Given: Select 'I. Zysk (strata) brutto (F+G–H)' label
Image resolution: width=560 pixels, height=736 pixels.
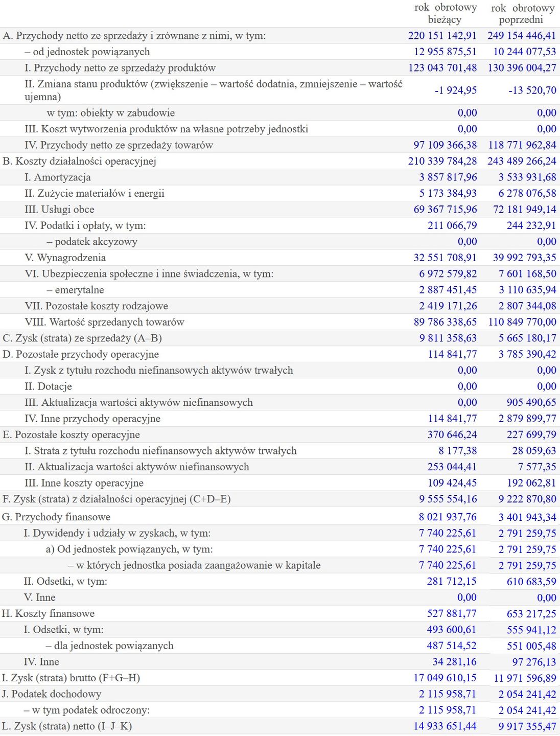Looking at the screenshot, I should (71, 678).
